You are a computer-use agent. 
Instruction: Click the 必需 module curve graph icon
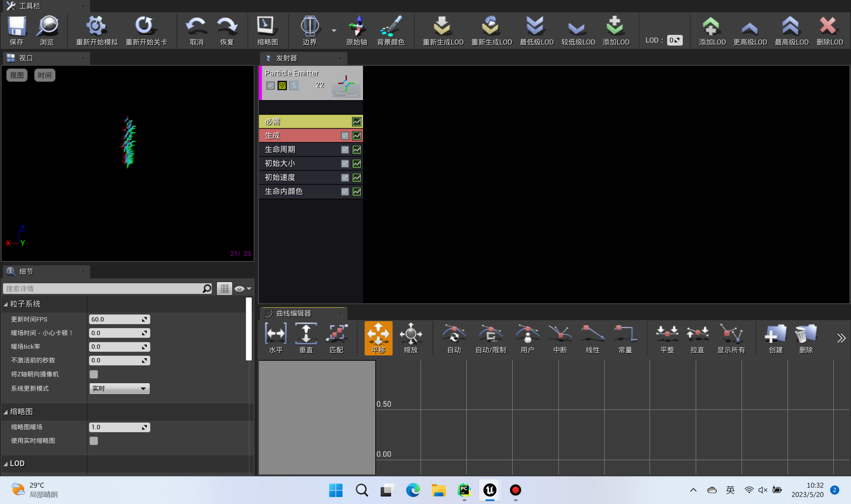(357, 122)
